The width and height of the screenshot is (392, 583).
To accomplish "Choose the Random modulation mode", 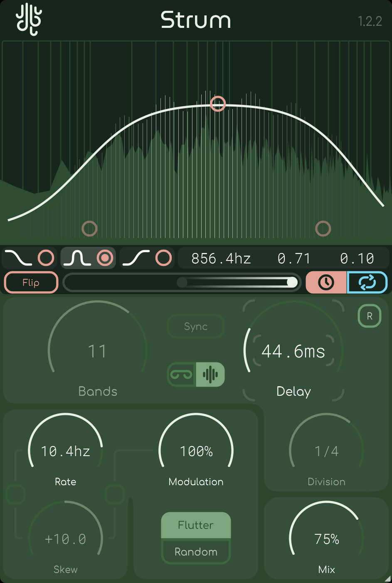I will [196, 552].
